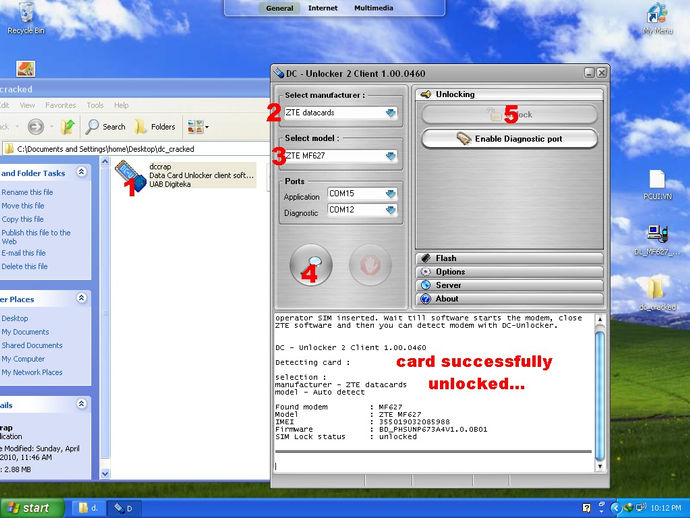Expand the About section
This screenshot has height=518, width=690.
pyautogui.click(x=509, y=299)
